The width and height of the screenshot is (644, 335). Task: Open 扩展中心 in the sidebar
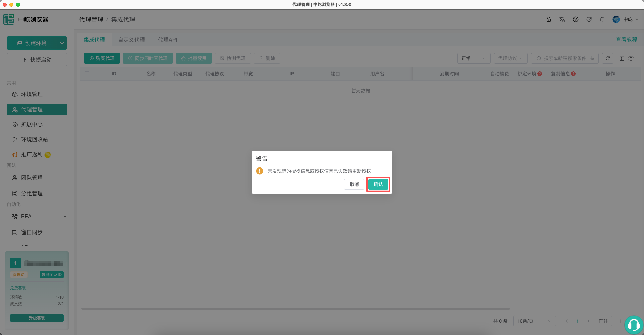click(37, 124)
